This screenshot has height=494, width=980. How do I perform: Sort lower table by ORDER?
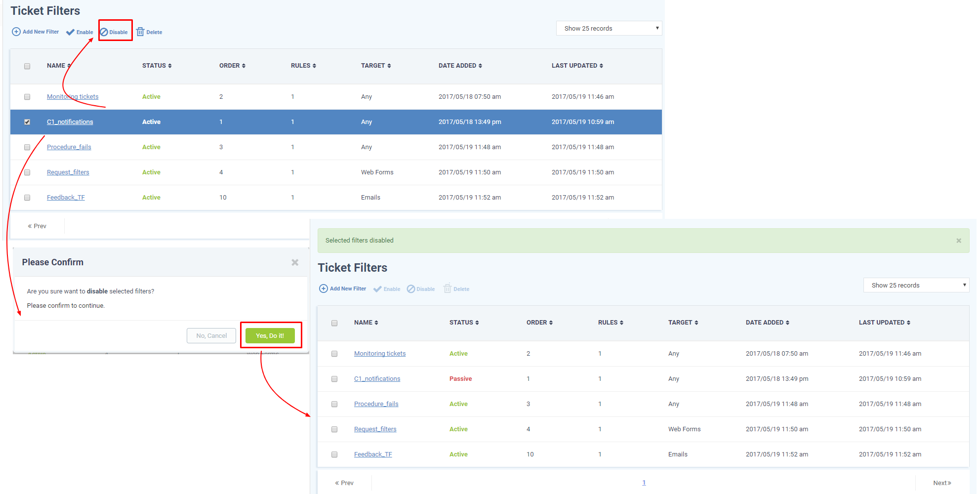click(x=539, y=323)
